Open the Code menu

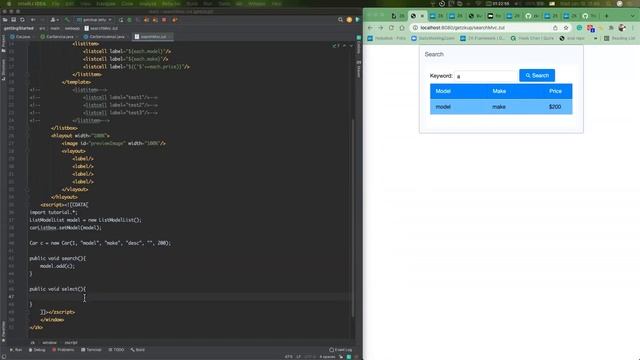(x=127, y=4)
